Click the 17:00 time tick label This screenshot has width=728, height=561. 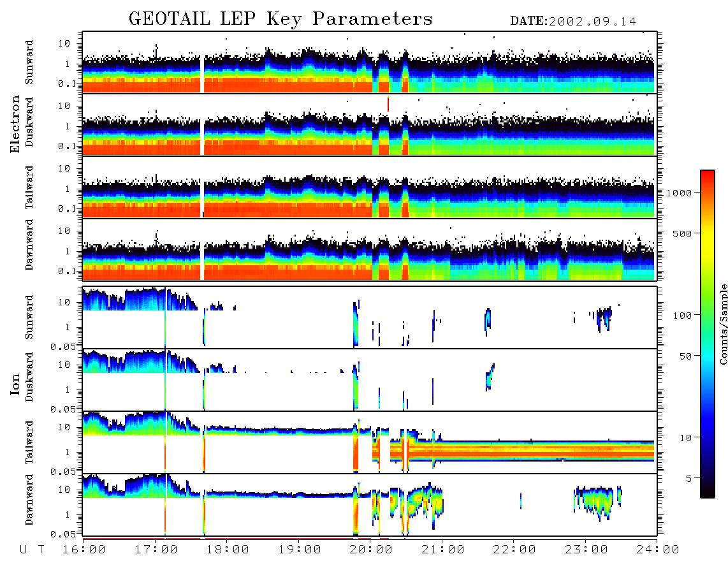[156, 550]
